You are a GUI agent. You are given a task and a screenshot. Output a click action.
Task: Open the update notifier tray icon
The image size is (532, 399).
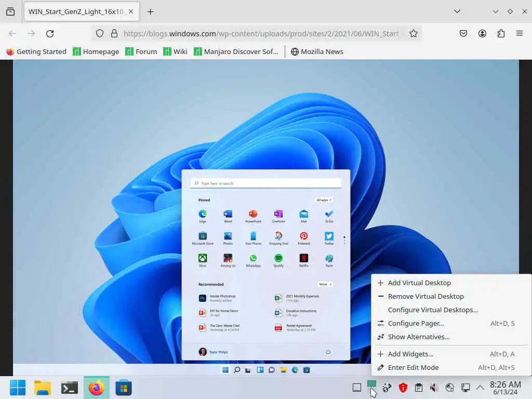point(387,388)
